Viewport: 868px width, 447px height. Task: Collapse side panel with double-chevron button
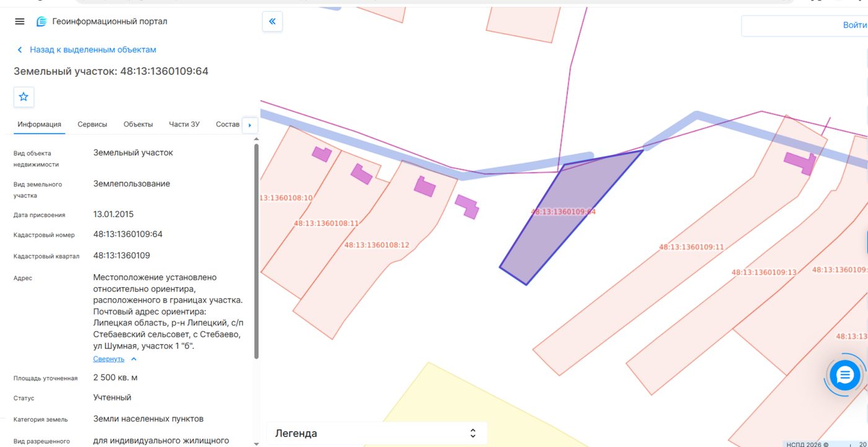[272, 22]
